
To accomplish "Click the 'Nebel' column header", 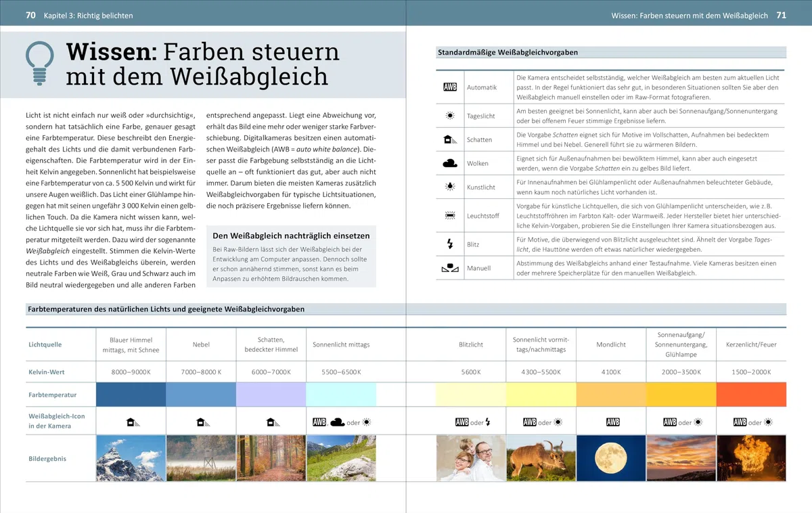I will 201,344.
